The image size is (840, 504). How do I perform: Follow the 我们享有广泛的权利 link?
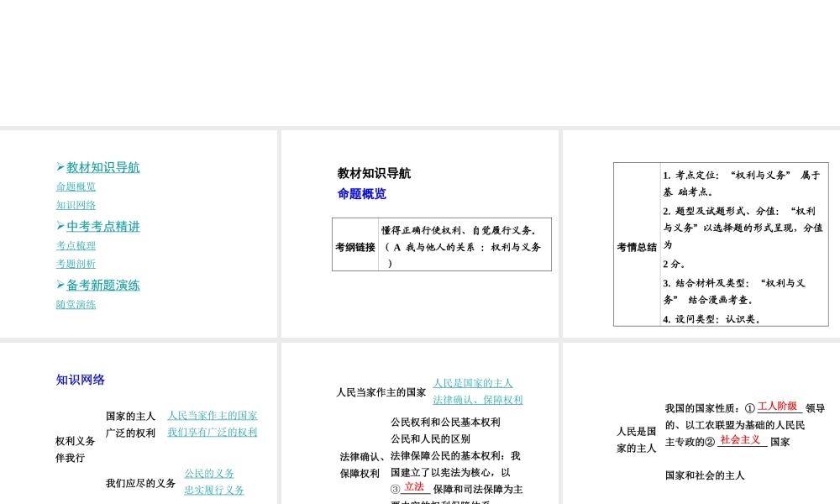pos(213,432)
